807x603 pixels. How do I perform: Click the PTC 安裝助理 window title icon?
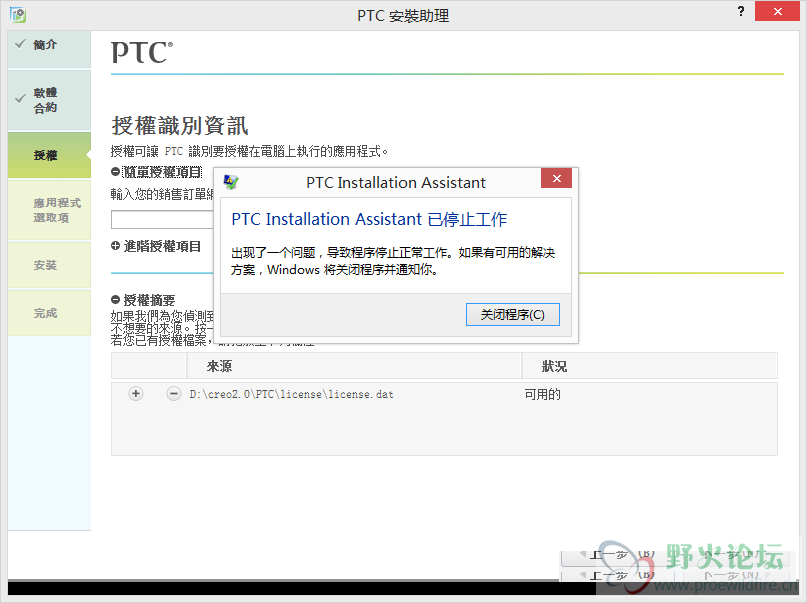(x=18, y=14)
